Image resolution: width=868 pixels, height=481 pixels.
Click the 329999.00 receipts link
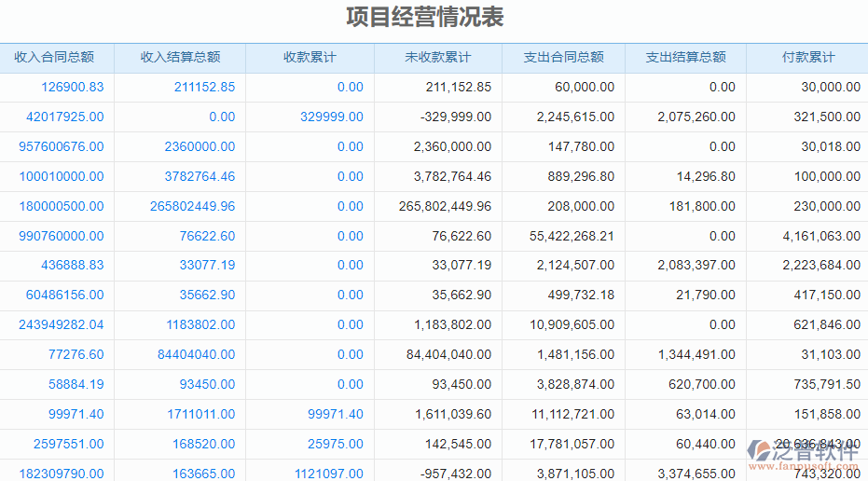click(332, 117)
